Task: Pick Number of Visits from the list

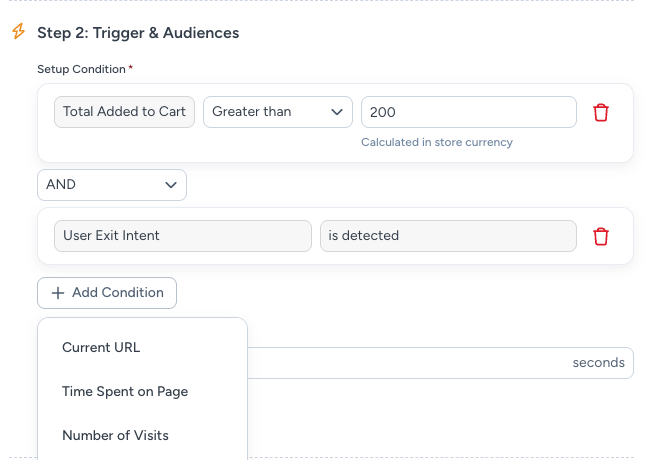Action: (115, 435)
